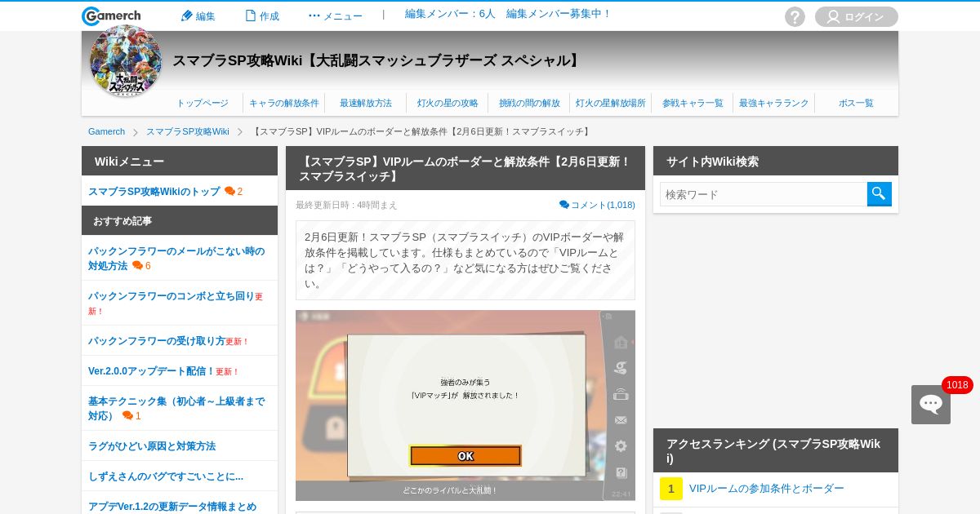980x514 pixels.
Task: Click the スマブラSP攻略Wiki breadcrumb link
Action: tap(188, 131)
